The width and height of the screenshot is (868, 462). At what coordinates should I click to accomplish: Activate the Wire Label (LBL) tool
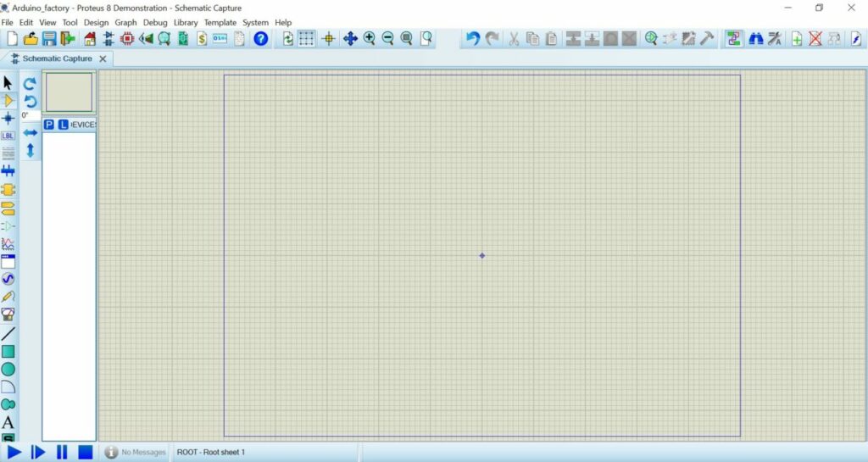coord(8,136)
